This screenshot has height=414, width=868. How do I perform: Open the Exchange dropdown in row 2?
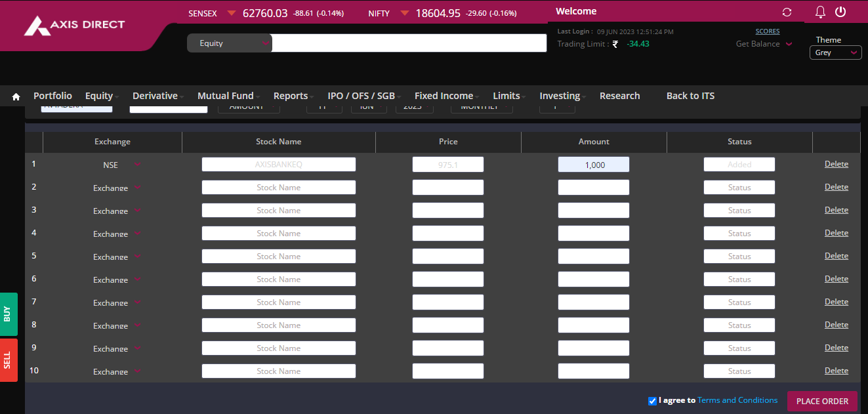pyautogui.click(x=117, y=188)
